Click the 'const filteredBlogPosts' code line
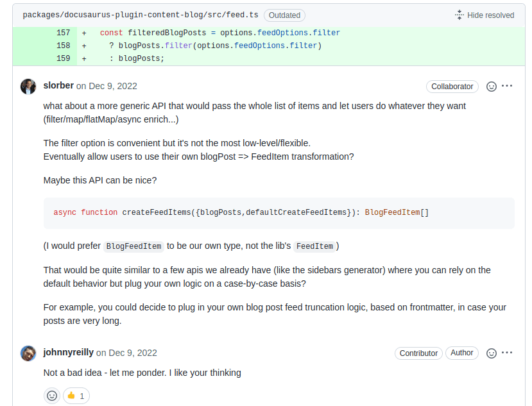532x406 pixels. pyautogui.click(x=220, y=33)
